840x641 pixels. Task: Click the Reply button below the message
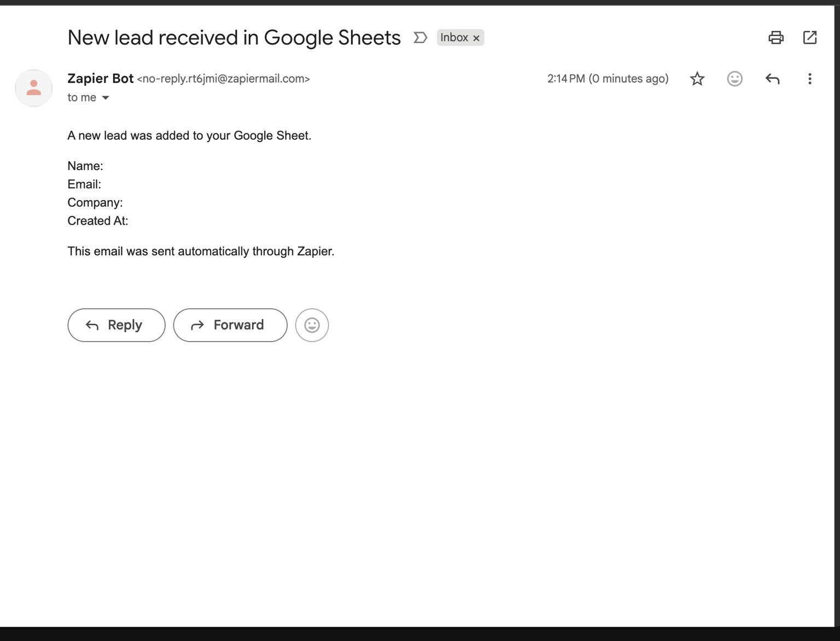(116, 325)
